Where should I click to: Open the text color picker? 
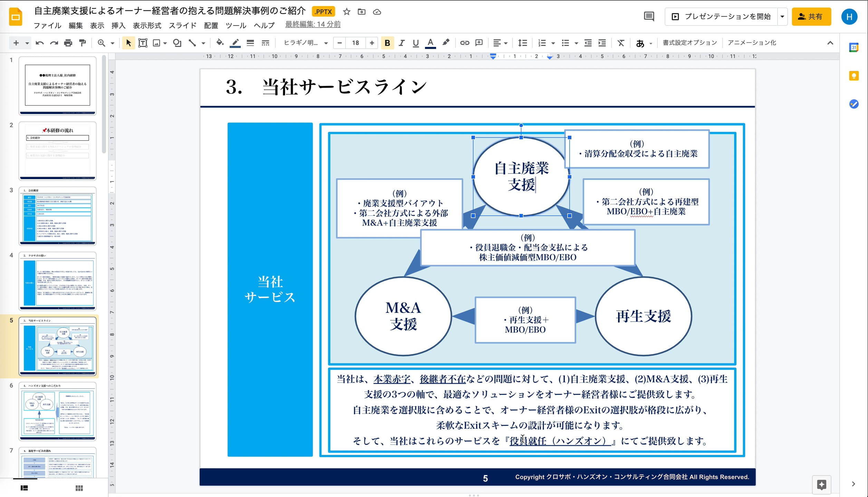[x=430, y=43]
